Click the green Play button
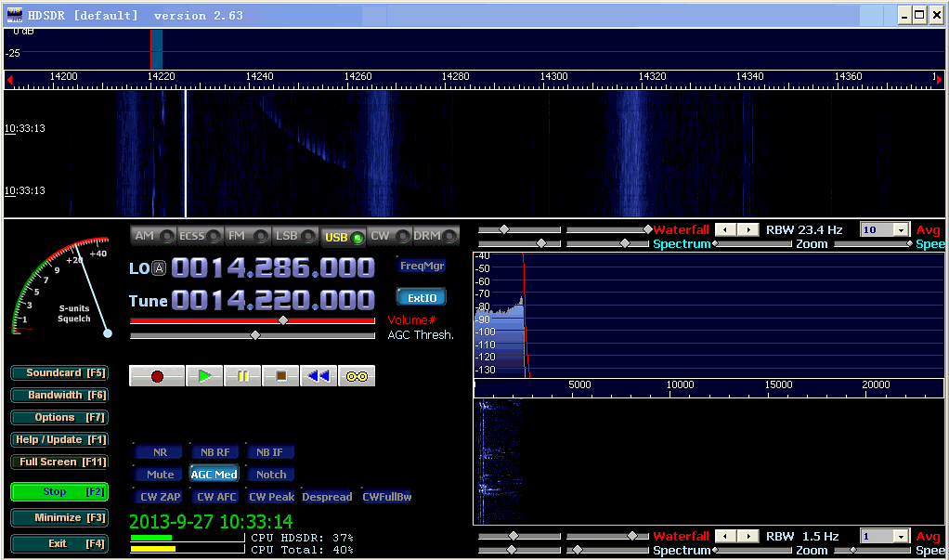This screenshot has height=560, width=949. pyautogui.click(x=204, y=376)
